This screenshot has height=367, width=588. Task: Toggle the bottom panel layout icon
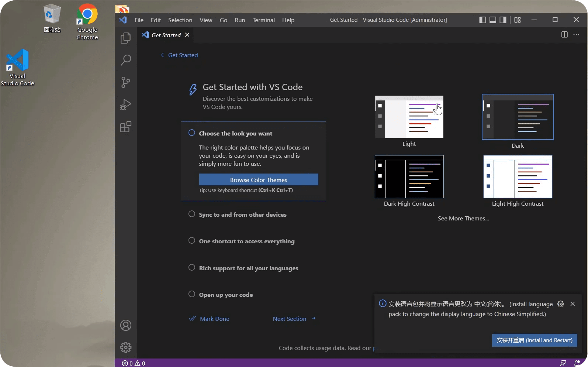493,20
